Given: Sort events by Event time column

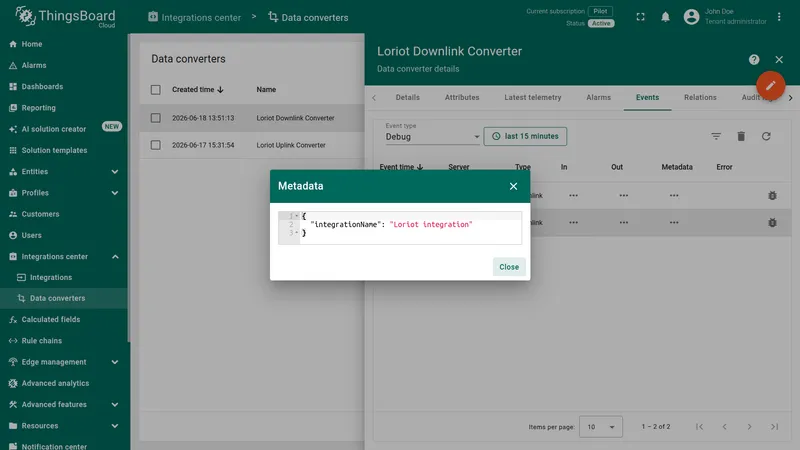Looking at the screenshot, I should pyautogui.click(x=401, y=167).
